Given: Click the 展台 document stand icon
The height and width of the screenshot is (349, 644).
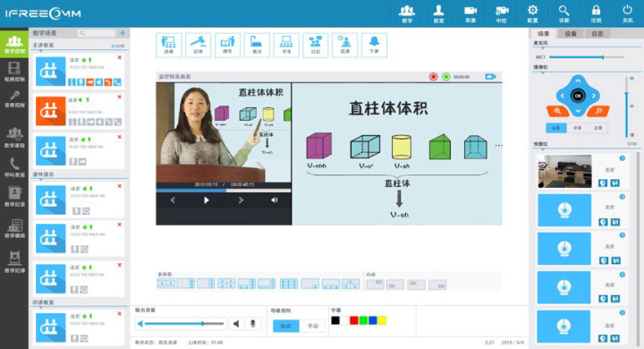Looking at the screenshot, I should click(257, 45).
